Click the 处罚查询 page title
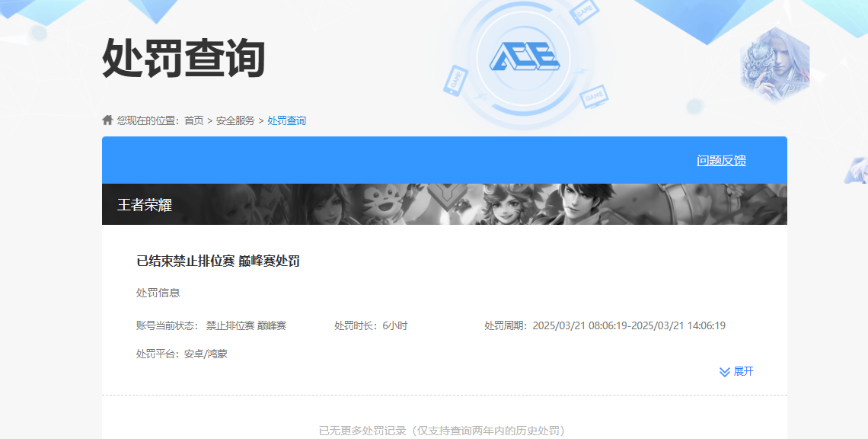 tap(183, 59)
